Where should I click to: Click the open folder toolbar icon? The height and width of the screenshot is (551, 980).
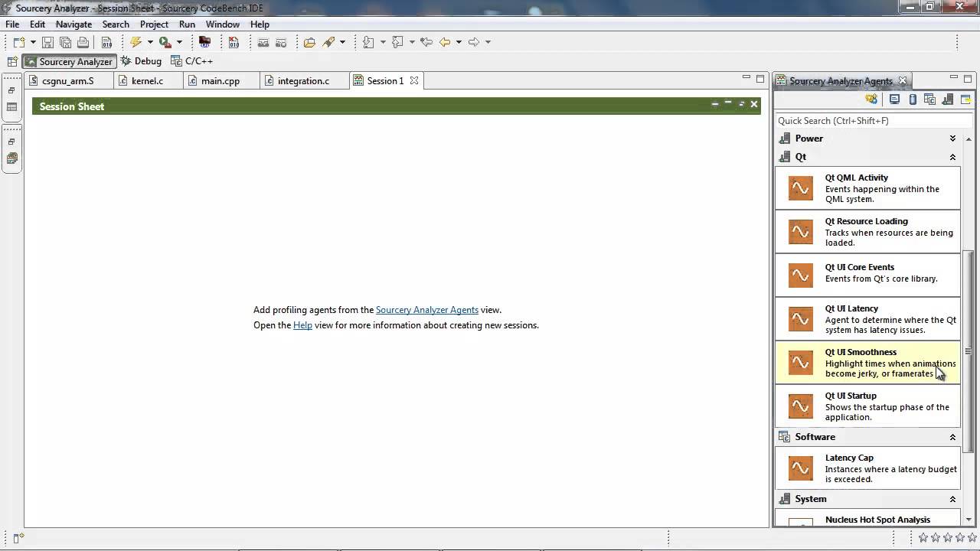pyautogui.click(x=309, y=42)
